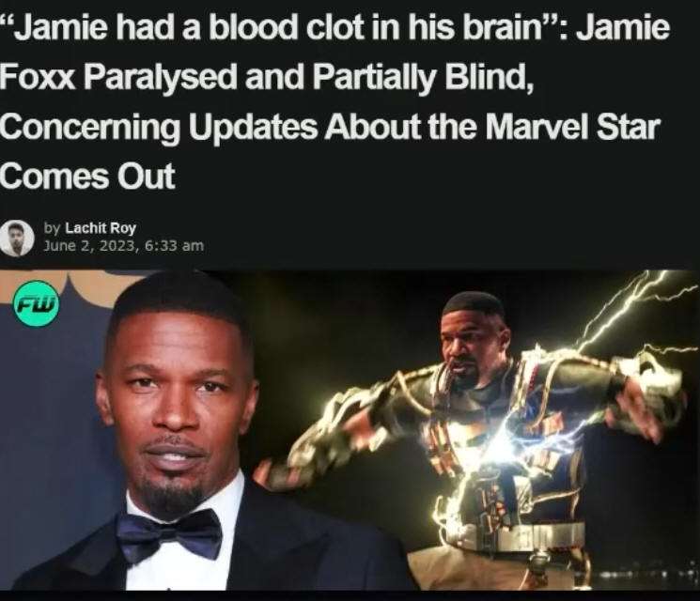Click the "Paralysed and Partially Blind" headline text
700x601 pixels.
305,77
